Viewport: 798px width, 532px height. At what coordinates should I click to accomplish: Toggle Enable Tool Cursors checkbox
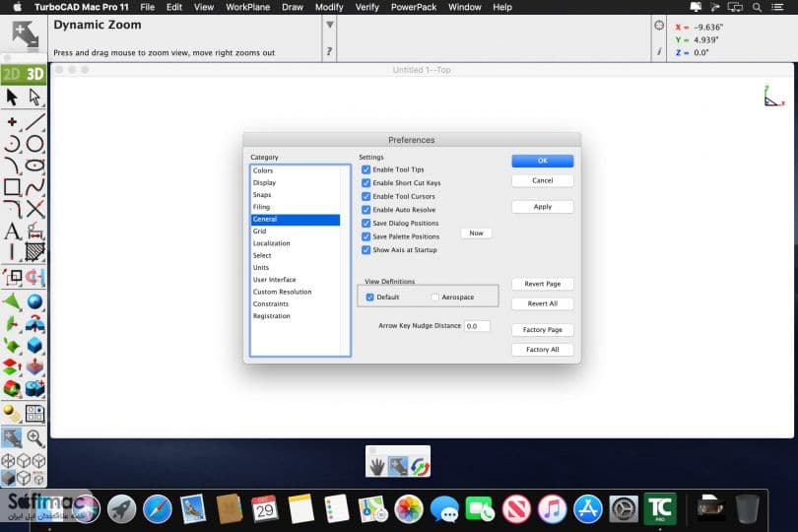366,196
